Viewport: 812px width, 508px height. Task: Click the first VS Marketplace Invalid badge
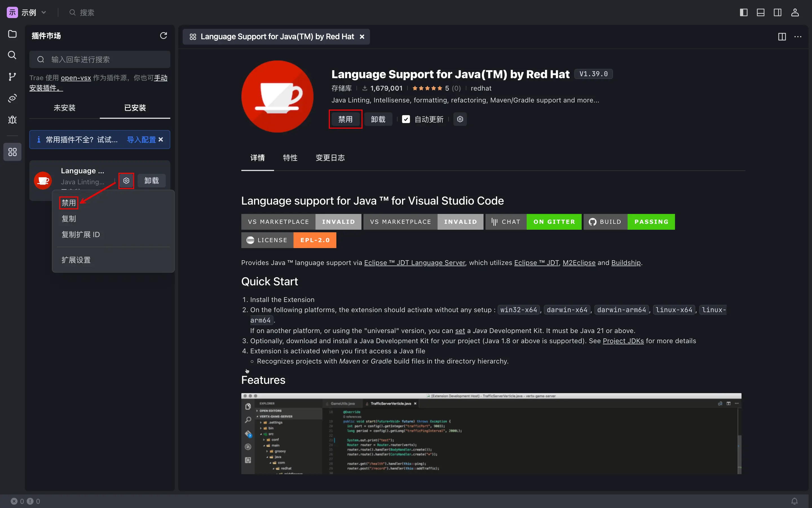coord(301,222)
